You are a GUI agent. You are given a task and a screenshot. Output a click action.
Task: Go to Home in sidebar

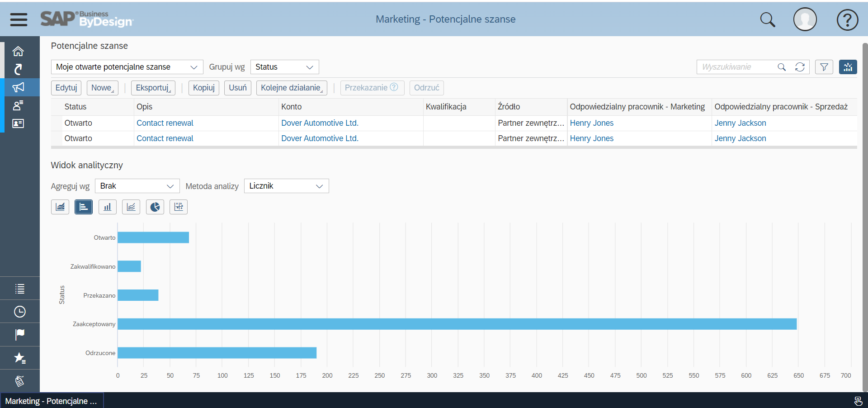point(18,51)
